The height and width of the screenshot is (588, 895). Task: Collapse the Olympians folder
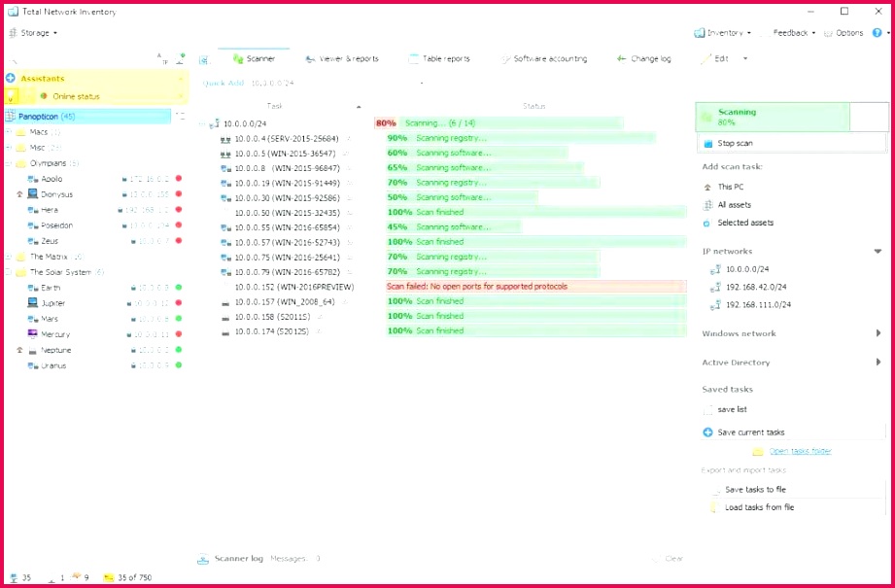tap(9, 163)
